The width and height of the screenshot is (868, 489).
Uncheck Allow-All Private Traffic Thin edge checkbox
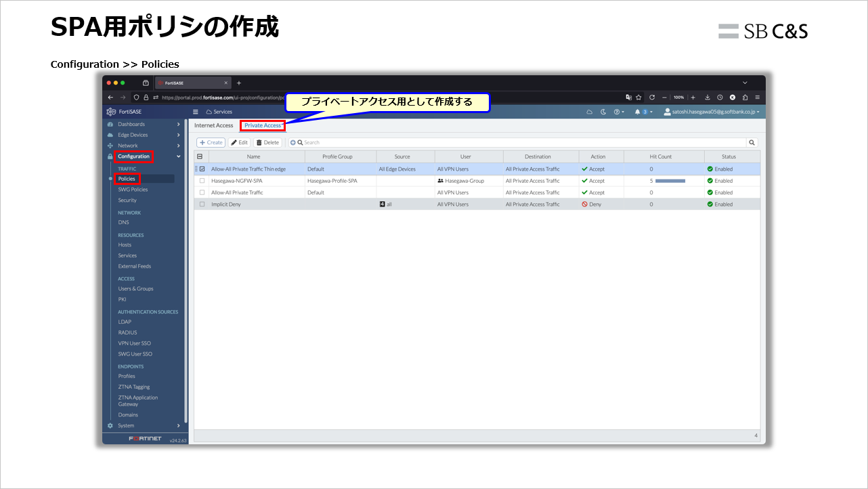[x=202, y=169]
